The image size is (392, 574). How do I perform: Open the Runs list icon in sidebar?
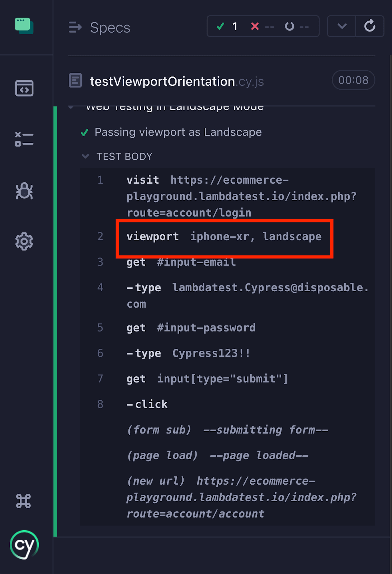pyautogui.click(x=24, y=139)
